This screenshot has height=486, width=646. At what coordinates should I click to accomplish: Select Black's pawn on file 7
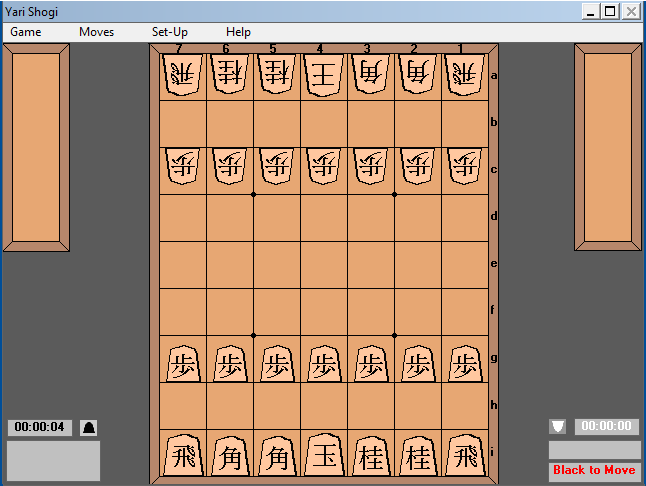click(182, 362)
